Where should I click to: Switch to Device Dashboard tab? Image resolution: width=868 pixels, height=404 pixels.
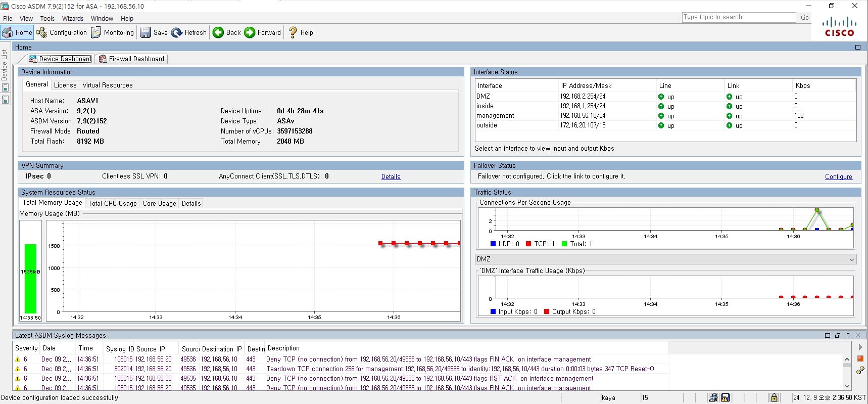[x=61, y=59]
